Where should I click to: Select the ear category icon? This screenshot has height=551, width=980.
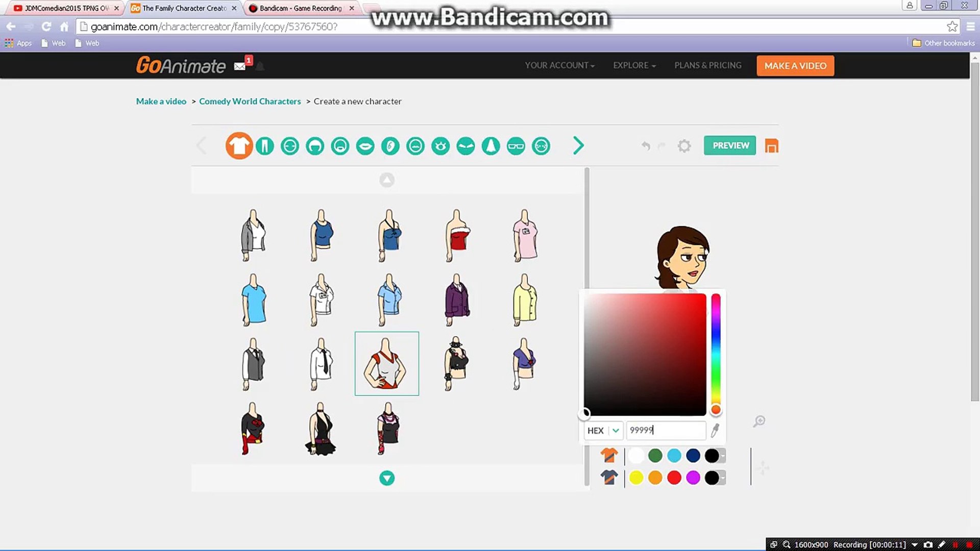(x=390, y=145)
